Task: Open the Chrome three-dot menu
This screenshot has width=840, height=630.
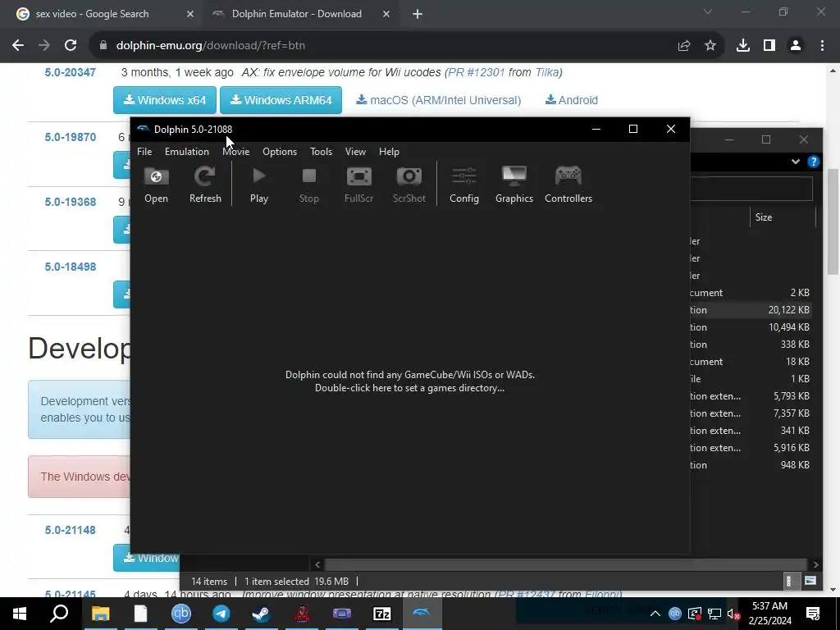Action: pyautogui.click(x=822, y=46)
